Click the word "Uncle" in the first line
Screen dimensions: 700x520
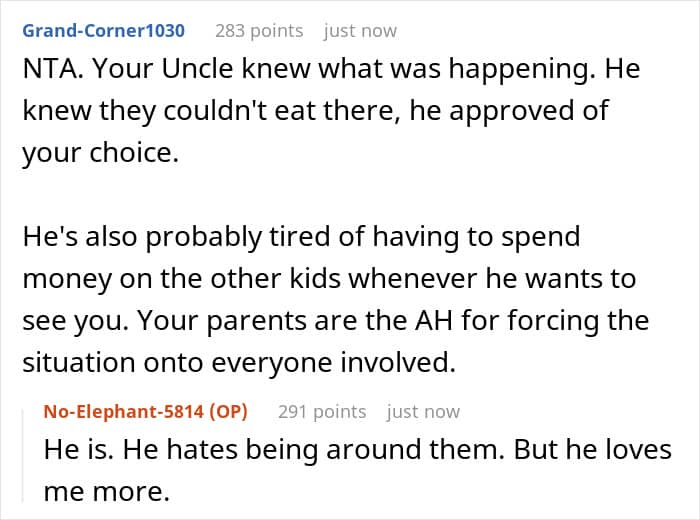tap(197, 69)
